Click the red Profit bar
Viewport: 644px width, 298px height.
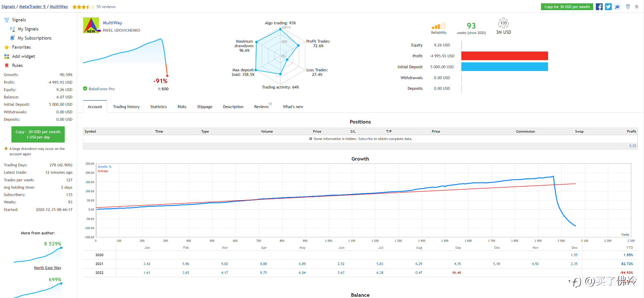click(504, 56)
